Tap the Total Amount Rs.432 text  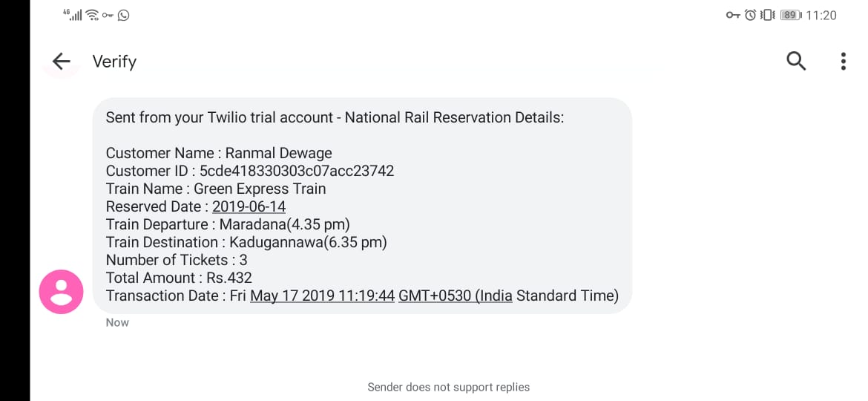pyautogui.click(x=179, y=278)
